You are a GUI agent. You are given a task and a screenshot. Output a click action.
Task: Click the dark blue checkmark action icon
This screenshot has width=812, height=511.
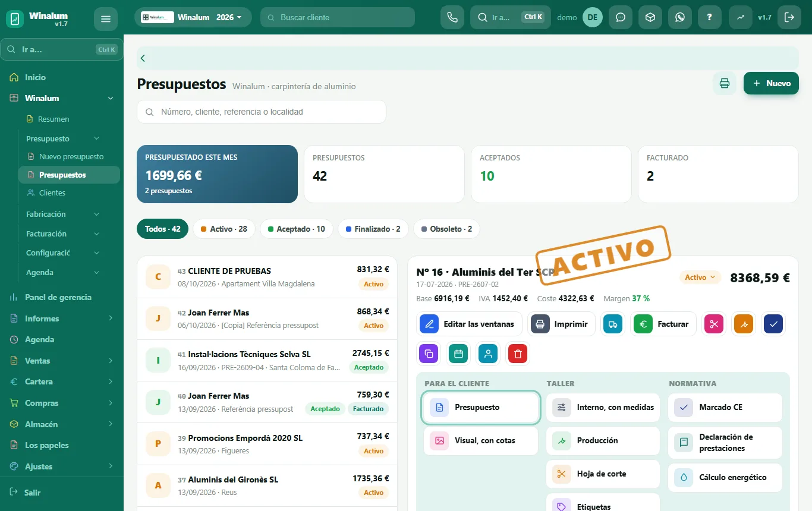coord(773,324)
